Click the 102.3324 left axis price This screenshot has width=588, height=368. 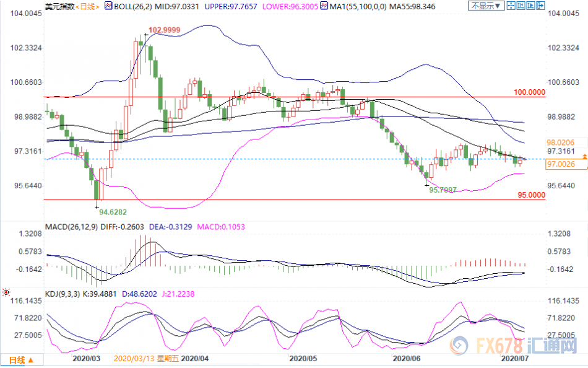coord(26,48)
